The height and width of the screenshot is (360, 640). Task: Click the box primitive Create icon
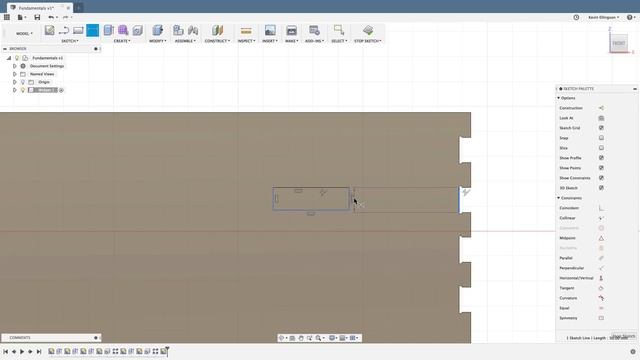click(138, 30)
